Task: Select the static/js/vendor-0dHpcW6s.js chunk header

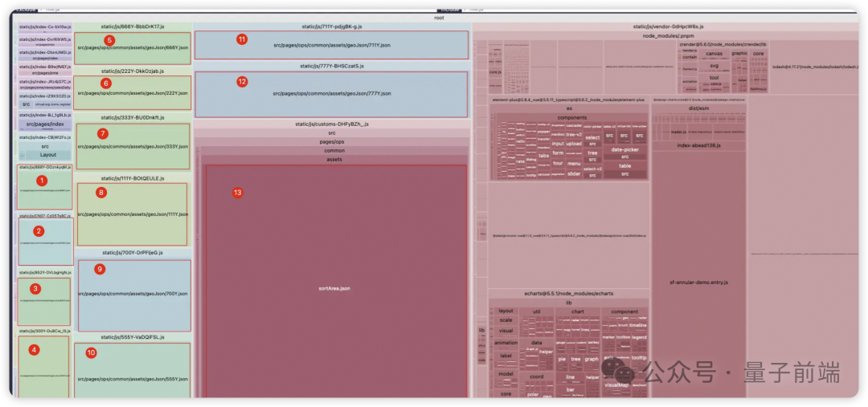Action: coord(668,26)
